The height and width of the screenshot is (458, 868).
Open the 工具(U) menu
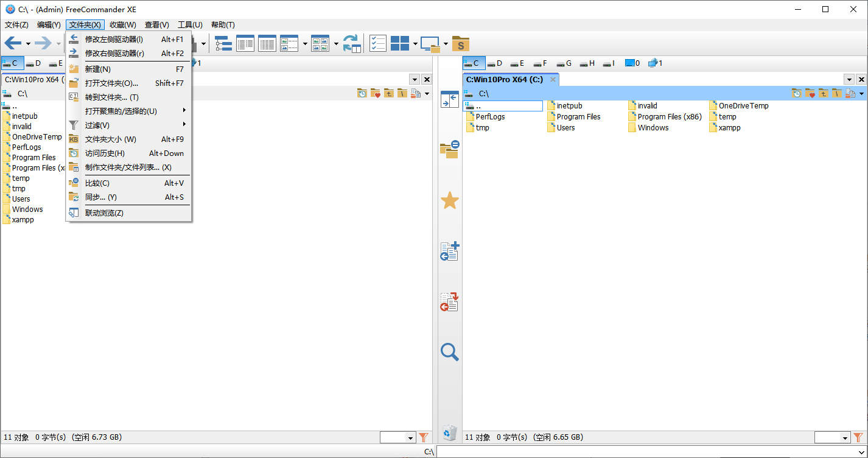tap(190, 24)
